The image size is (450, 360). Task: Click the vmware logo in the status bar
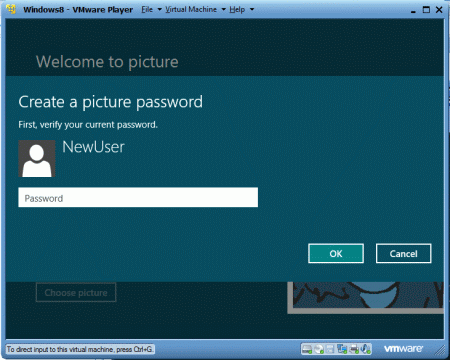coord(403,349)
